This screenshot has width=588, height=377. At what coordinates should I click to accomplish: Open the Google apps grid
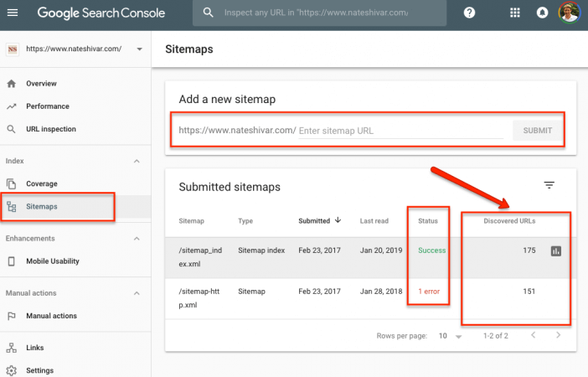[515, 13]
